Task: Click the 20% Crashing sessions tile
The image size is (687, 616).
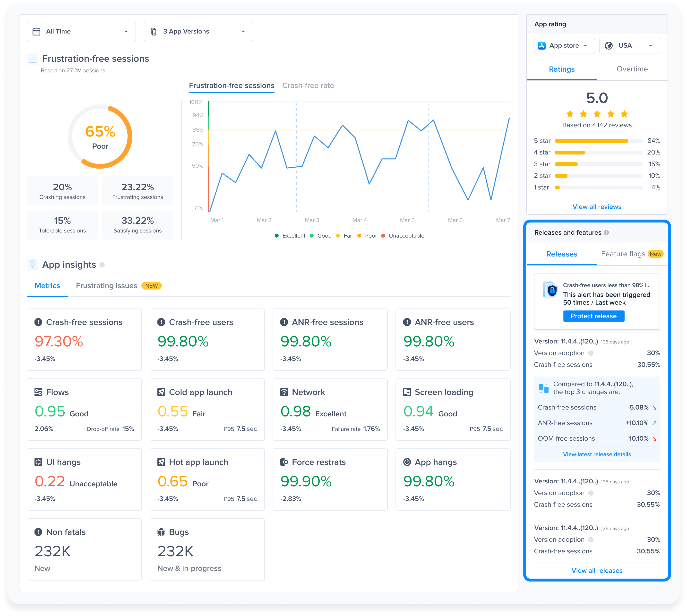Action: [62, 191]
